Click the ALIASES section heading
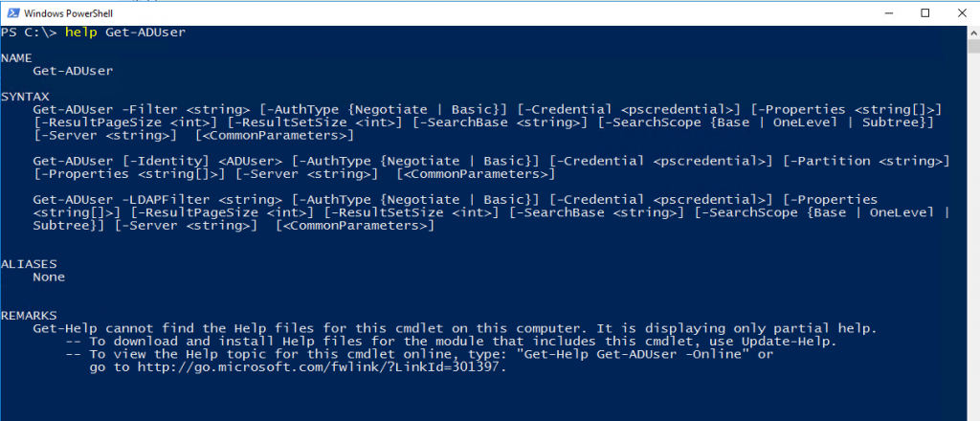 pos(29,264)
